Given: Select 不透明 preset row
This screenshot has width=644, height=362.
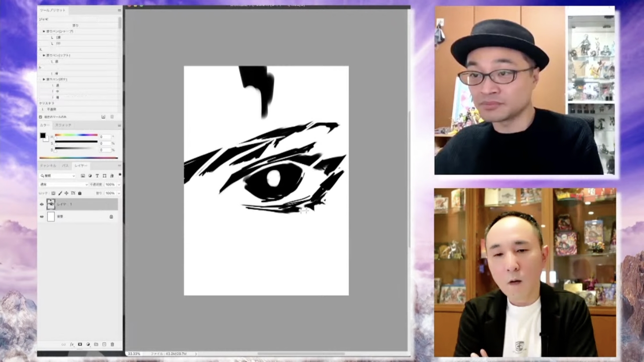Looking at the screenshot, I should click(x=78, y=110).
